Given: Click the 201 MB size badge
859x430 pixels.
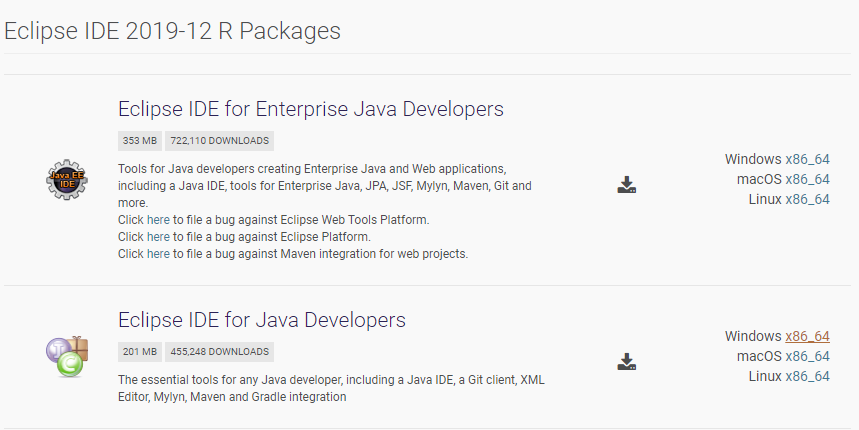Looking at the screenshot, I should pyautogui.click(x=140, y=352).
